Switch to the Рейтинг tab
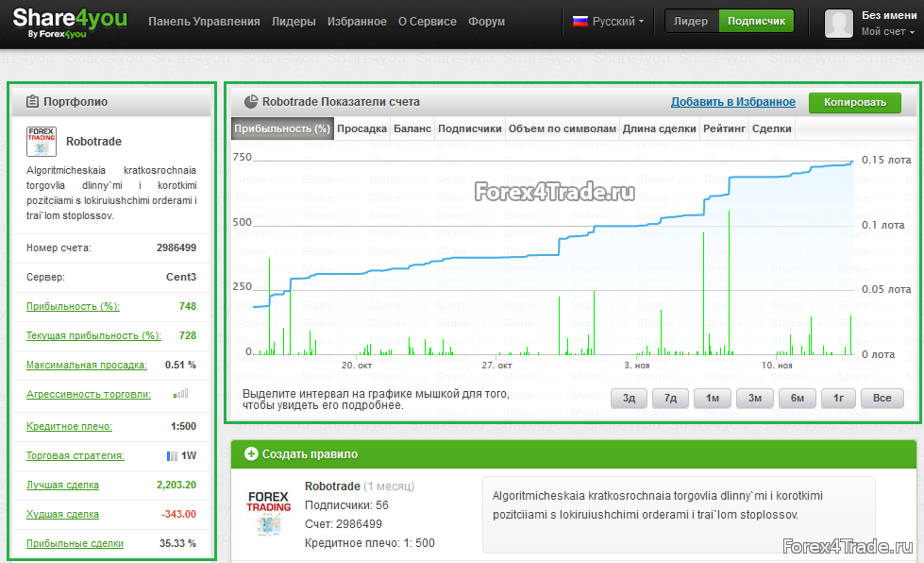 (x=724, y=128)
